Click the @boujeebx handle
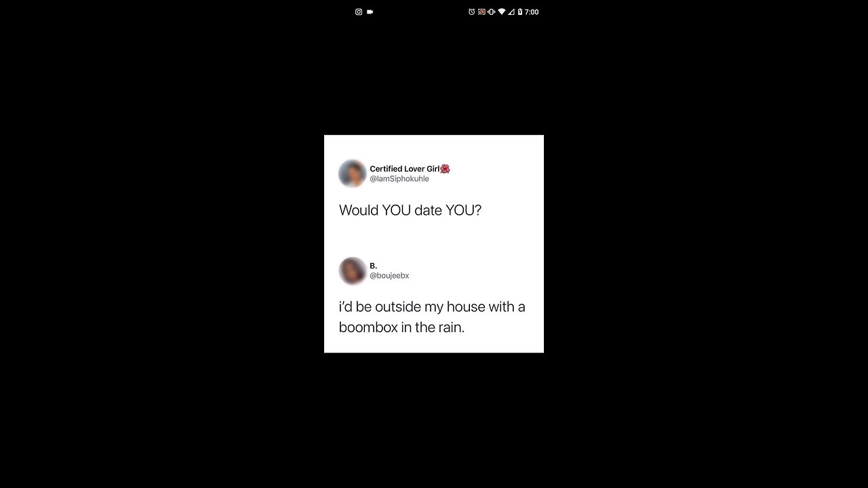This screenshot has height=488, width=868. point(389,276)
